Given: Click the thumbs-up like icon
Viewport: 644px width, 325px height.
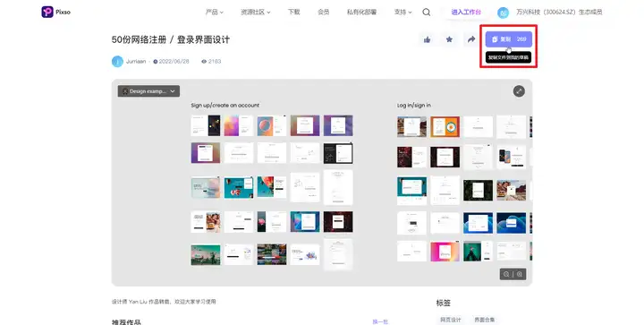Looking at the screenshot, I should [x=428, y=39].
